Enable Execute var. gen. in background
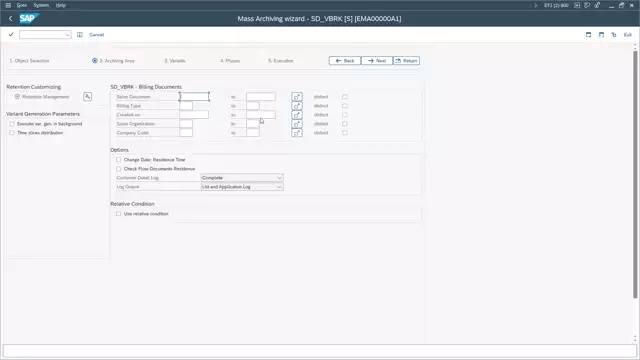640x360 pixels. [x=12, y=124]
